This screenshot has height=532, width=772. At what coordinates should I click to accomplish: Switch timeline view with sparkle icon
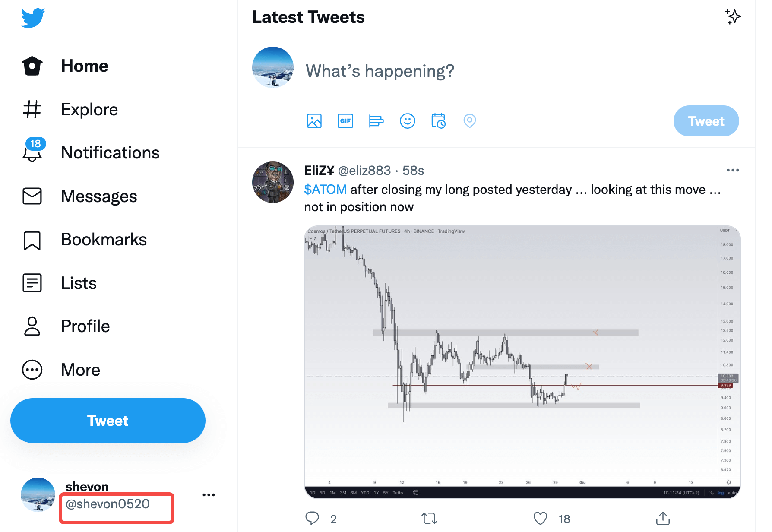click(x=733, y=17)
